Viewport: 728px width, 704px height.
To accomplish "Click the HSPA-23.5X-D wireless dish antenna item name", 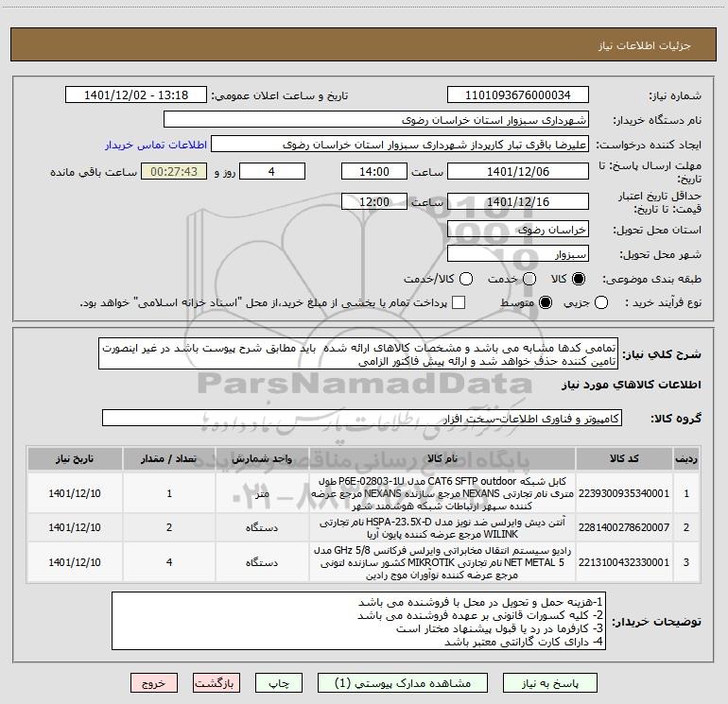I will pyautogui.click(x=442, y=528).
